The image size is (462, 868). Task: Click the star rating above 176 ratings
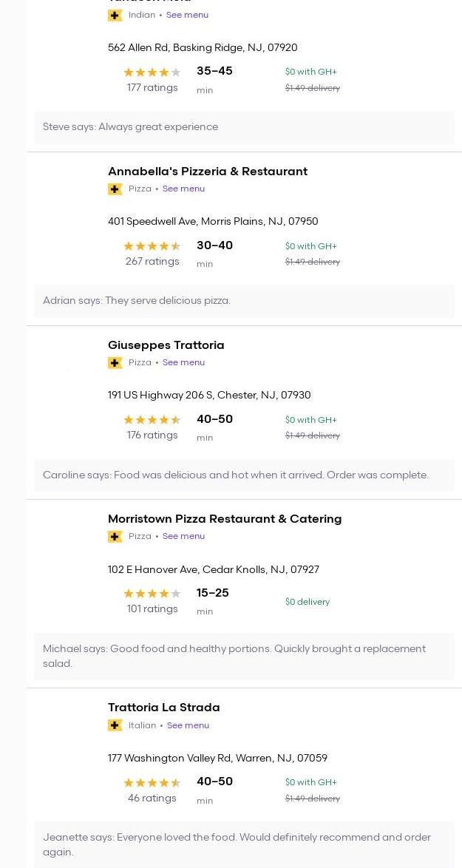(x=152, y=420)
